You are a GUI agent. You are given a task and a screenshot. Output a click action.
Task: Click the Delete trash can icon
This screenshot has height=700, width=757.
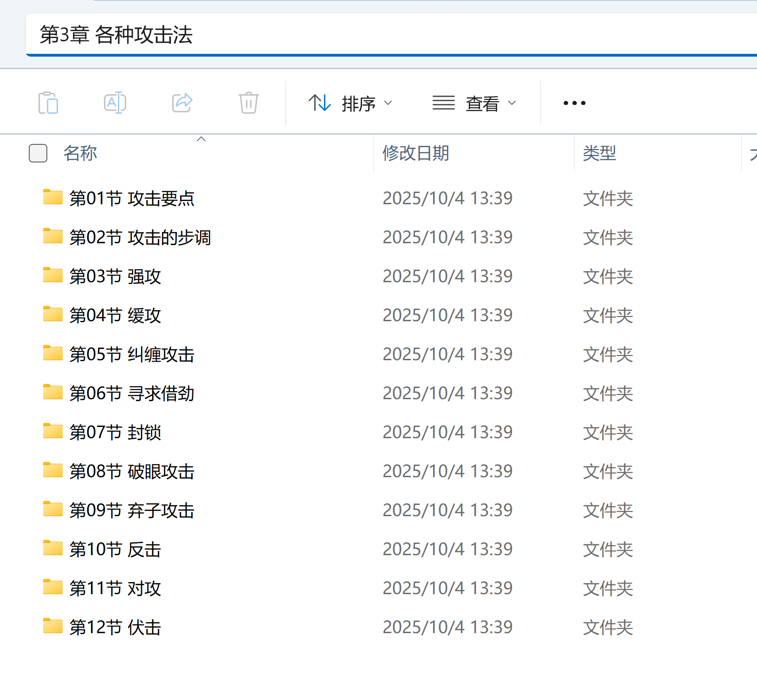(249, 103)
